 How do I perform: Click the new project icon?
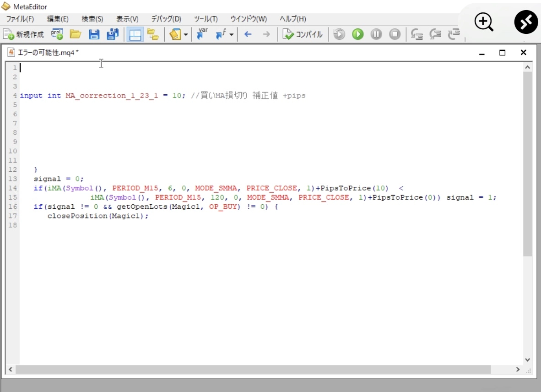tap(57, 34)
